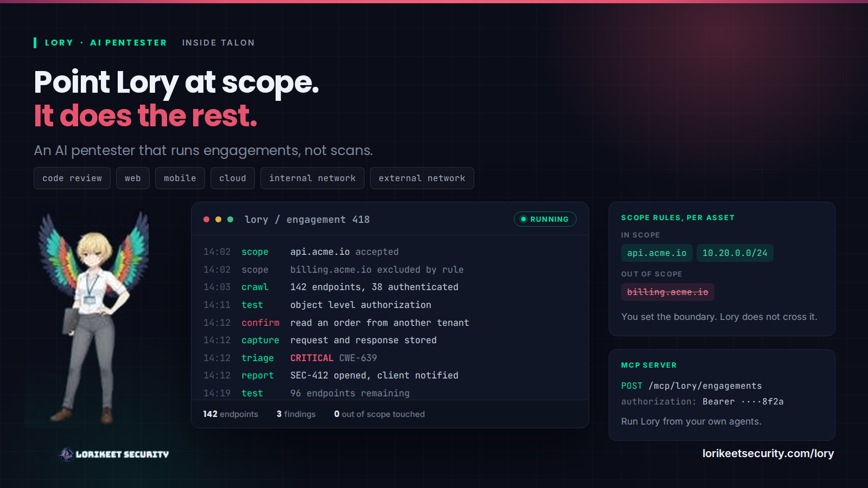Click the '14:19' timestamp
868x488 pixels.
(217, 393)
